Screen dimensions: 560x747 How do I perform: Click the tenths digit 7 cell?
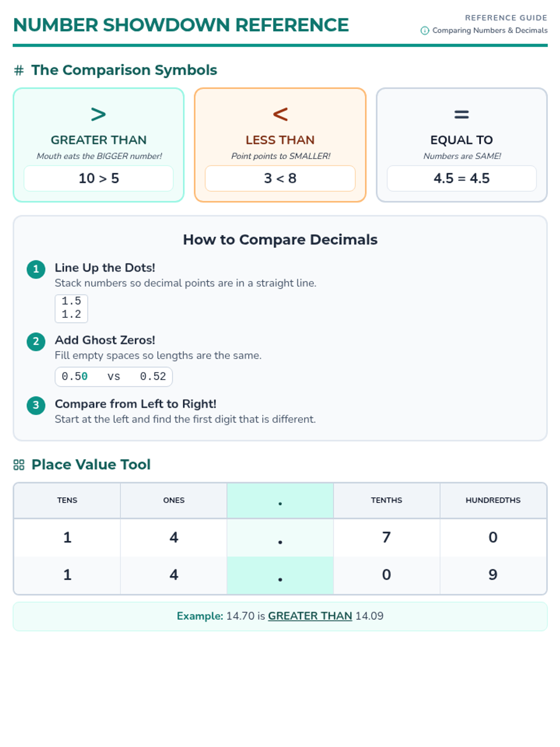coord(386,537)
